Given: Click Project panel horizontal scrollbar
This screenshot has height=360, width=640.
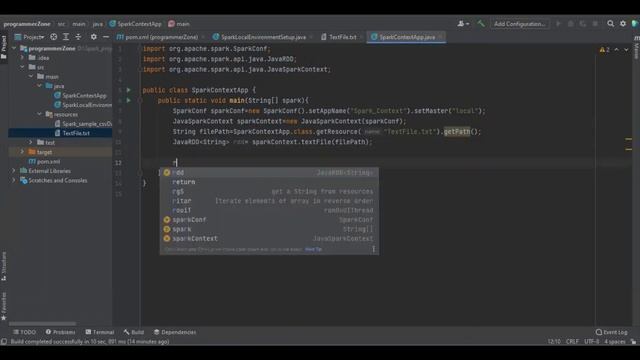Looking at the screenshot, I should tap(42, 324).
